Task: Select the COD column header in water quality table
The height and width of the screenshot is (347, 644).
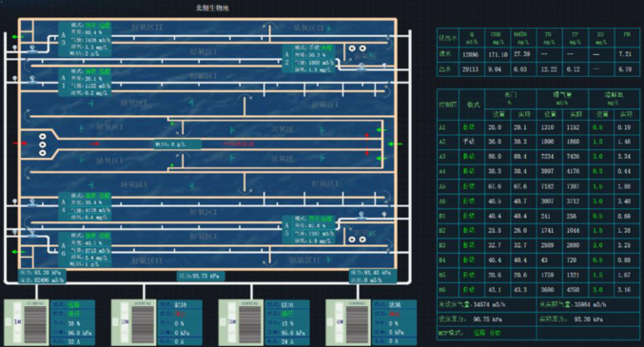Action: tap(498, 38)
